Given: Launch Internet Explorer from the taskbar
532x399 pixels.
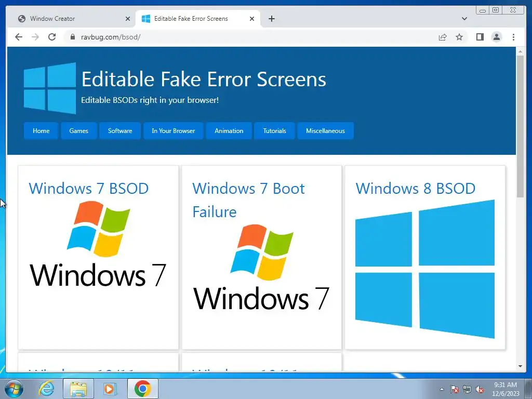Looking at the screenshot, I should click(x=46, y=389).
